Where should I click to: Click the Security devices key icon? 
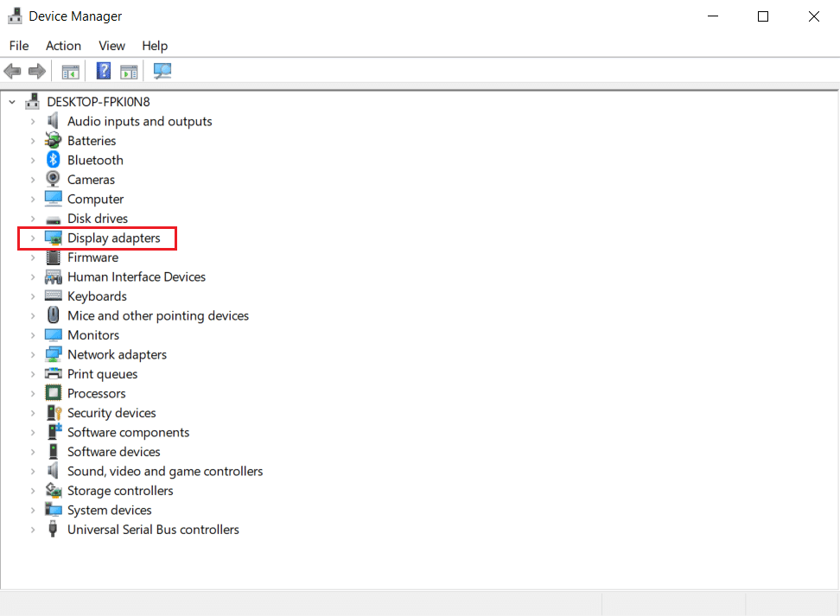pos(54,412)
